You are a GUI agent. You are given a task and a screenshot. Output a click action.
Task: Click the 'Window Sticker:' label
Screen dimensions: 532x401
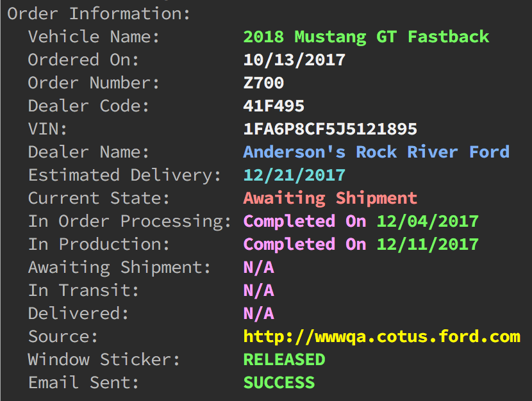(x=104, y=359)
